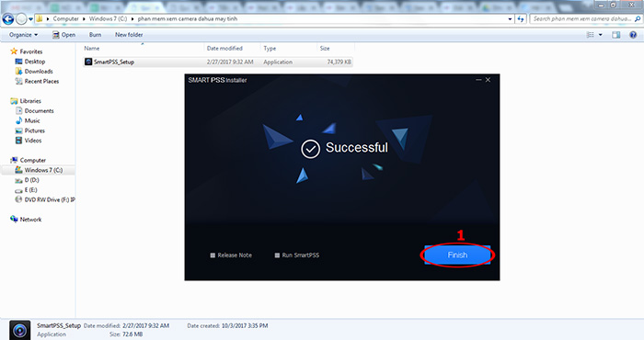Screen dimensions: 644x340
Task: Open Explorer help icon
Action: [633, 35]
